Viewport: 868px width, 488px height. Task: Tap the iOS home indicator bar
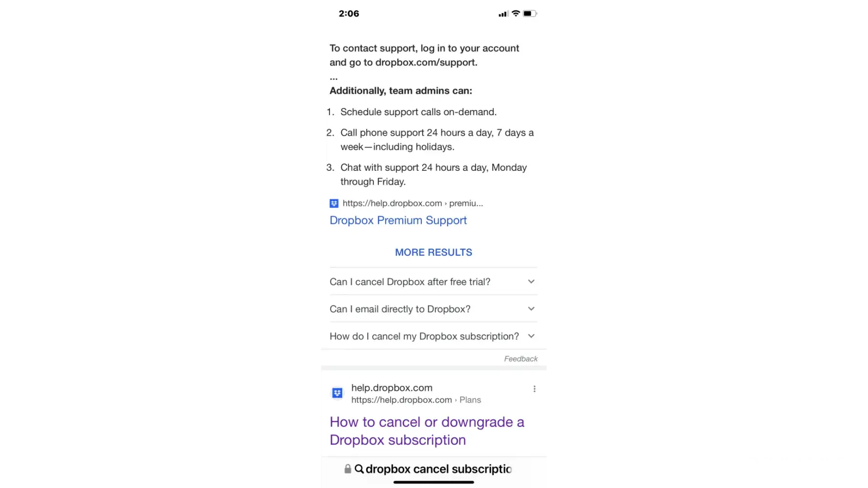[434, 482]
